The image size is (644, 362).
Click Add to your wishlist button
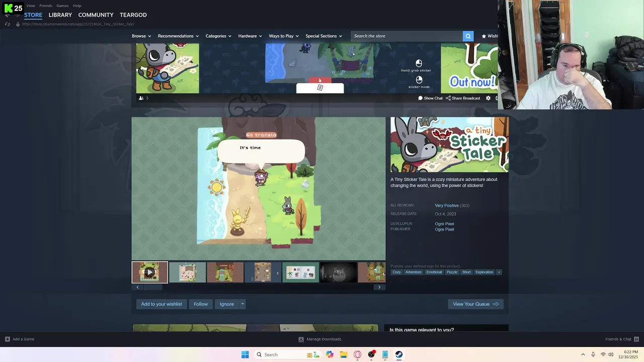tap(162, 304)
